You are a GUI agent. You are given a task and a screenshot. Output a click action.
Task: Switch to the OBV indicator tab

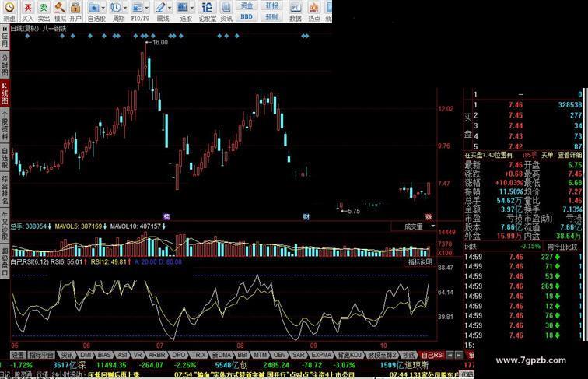(x=279, y=355)
